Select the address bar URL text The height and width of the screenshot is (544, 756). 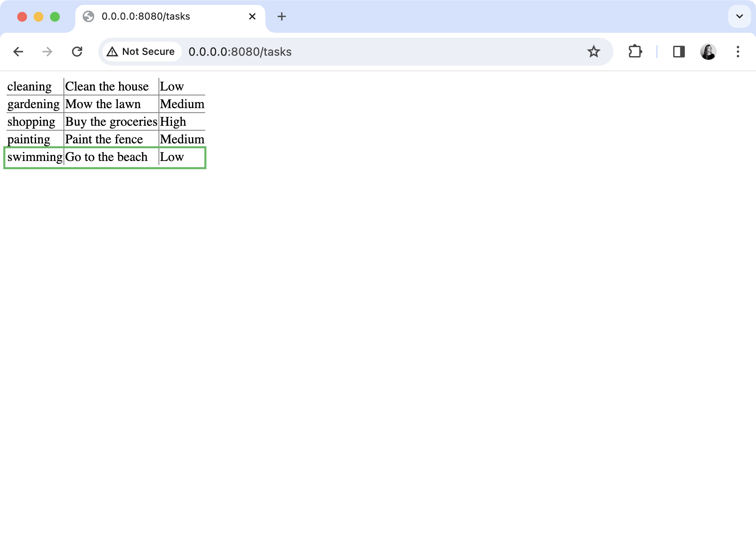point(240,52)
